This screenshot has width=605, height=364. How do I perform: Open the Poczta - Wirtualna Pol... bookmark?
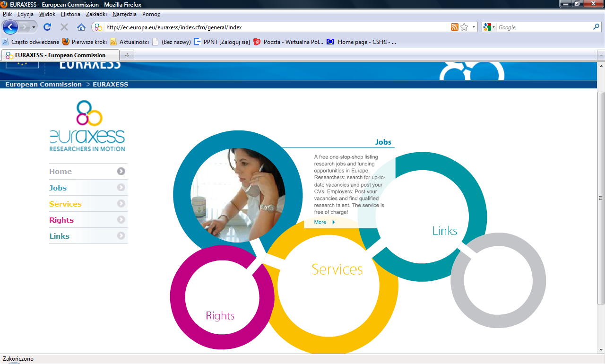click(x=289, y=42)
